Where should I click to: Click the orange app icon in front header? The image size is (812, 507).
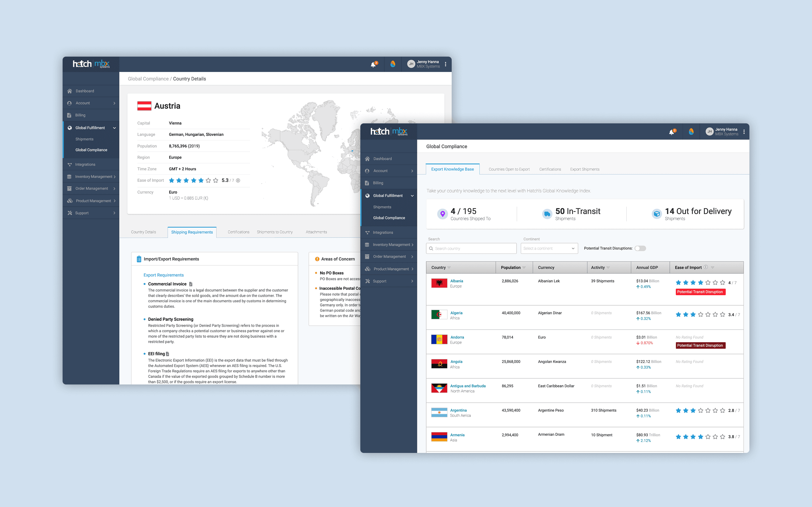point(691,132)
